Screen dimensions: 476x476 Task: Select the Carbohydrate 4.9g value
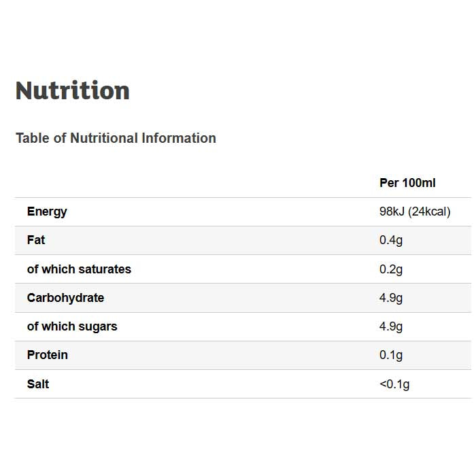point(391,298)
